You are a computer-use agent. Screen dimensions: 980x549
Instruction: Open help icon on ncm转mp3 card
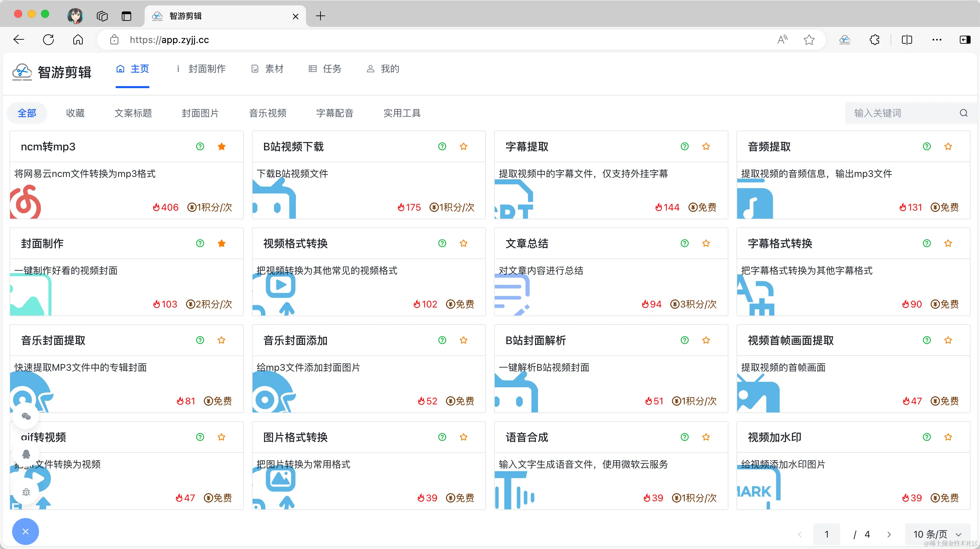click(x=200, y=146)
